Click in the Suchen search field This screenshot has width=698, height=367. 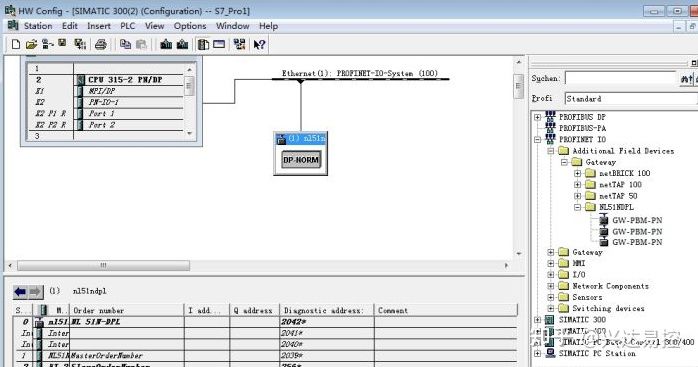click(x=621, y=78)
